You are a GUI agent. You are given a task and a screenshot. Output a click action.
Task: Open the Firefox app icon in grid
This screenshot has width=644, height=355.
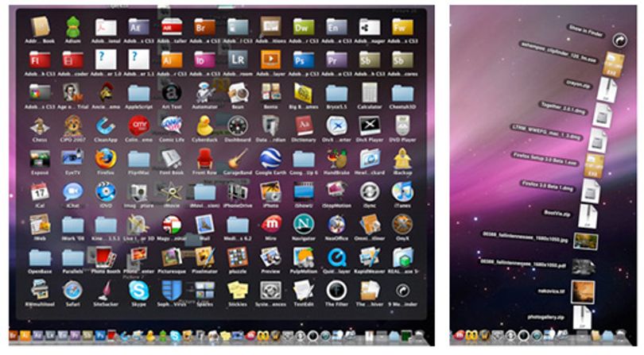point(106,160)
